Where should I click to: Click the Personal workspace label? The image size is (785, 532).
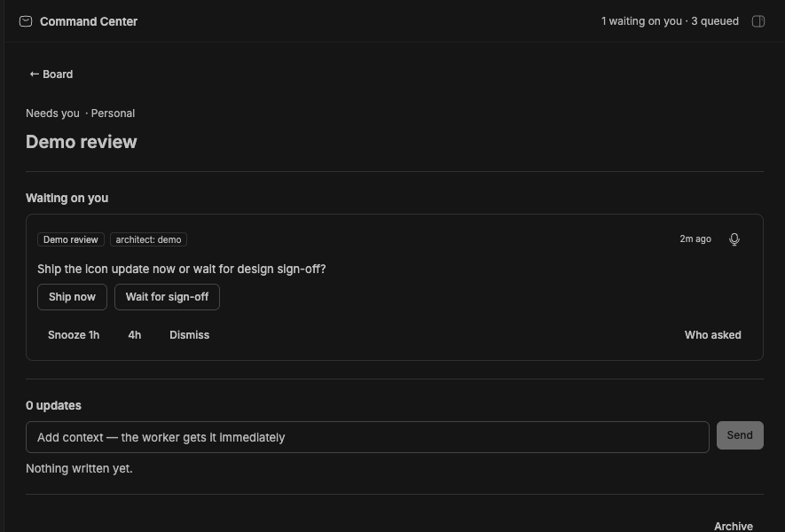coord(113,113)
